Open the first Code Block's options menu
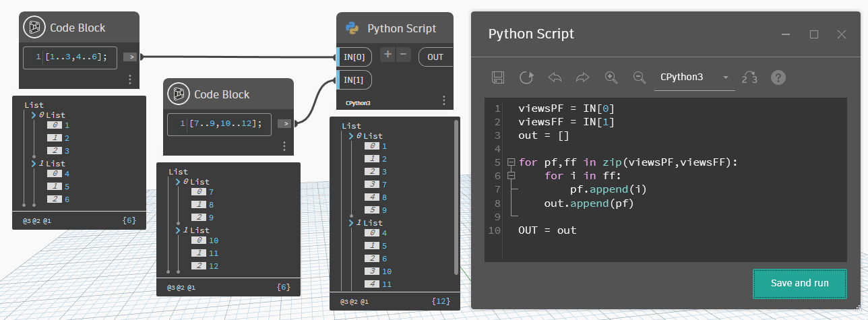The image size is (868, 320). coord(130,79)
